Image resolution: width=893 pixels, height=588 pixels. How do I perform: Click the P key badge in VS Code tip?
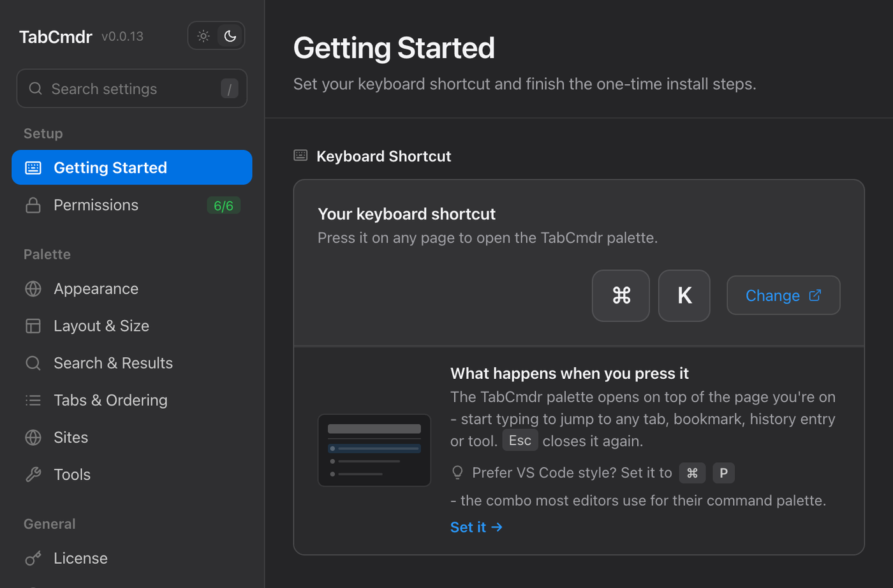coord(723,473)
